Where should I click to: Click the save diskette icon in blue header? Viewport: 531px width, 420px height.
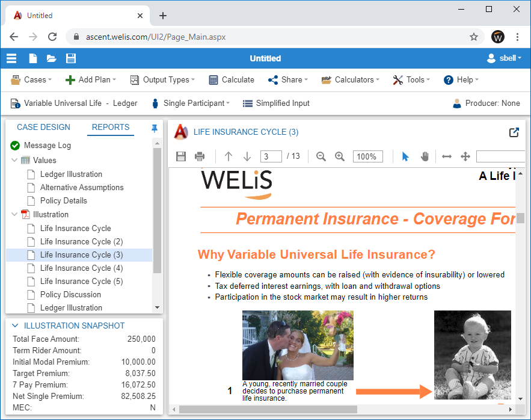[x=71, y=58]
